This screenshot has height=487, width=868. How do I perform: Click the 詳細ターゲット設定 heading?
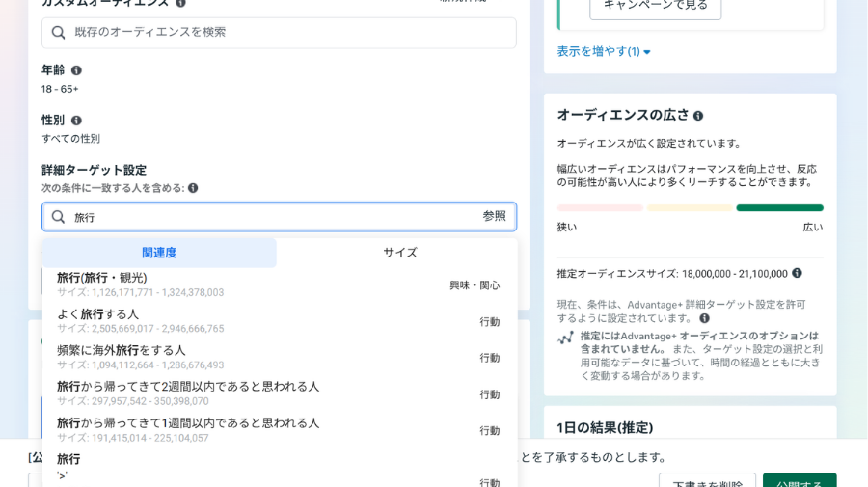(x=95, y=170)
